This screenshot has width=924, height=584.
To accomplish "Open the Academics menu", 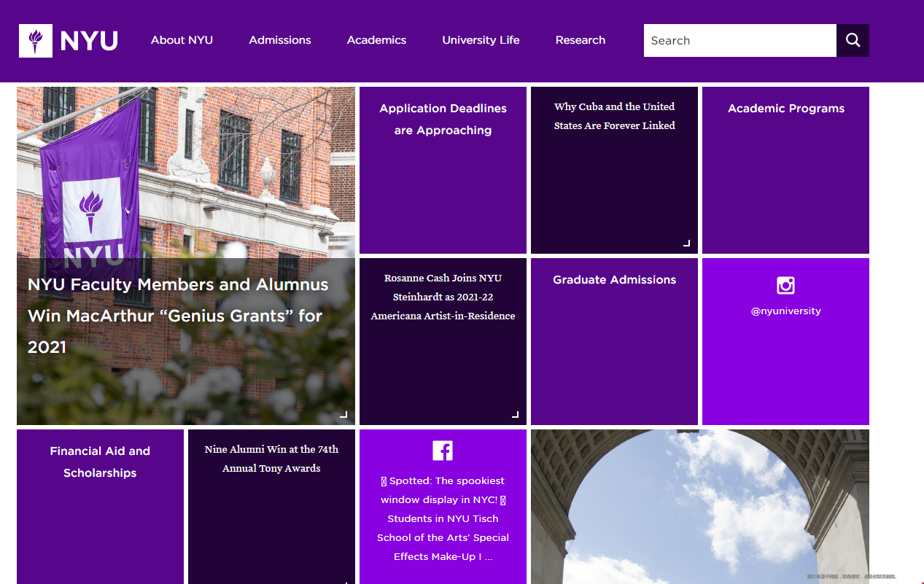I will 376,40.
